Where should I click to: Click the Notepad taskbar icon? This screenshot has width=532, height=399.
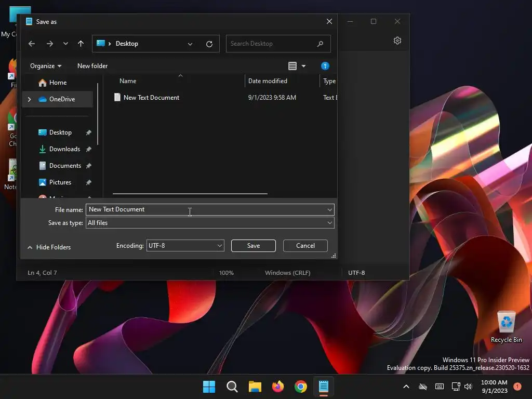324,387
